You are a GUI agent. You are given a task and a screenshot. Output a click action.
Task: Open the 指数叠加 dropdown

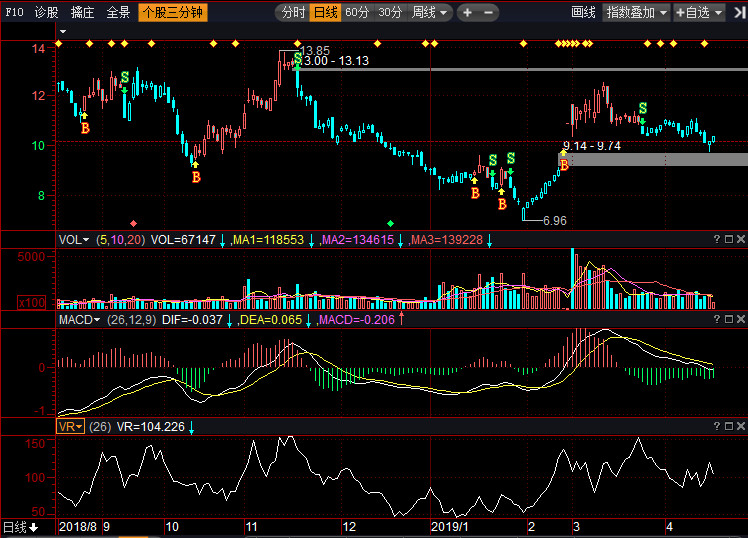click(x=637, y=13)
